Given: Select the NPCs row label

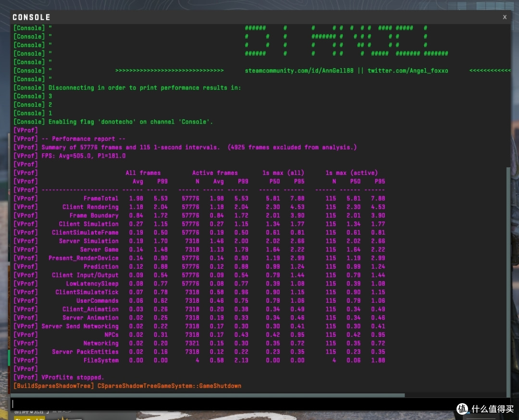Looking at the screenshot, I should click(x=111, y=334).
